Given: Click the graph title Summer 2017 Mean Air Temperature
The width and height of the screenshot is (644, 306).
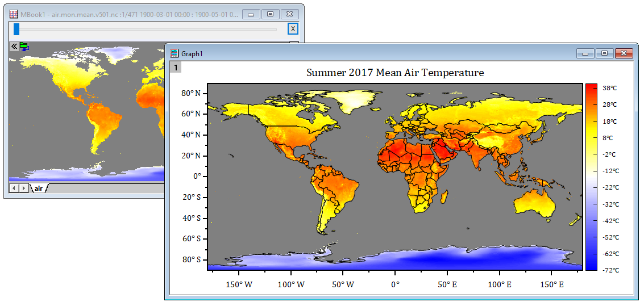Looking at the screenshot, I should click(395, 73).
